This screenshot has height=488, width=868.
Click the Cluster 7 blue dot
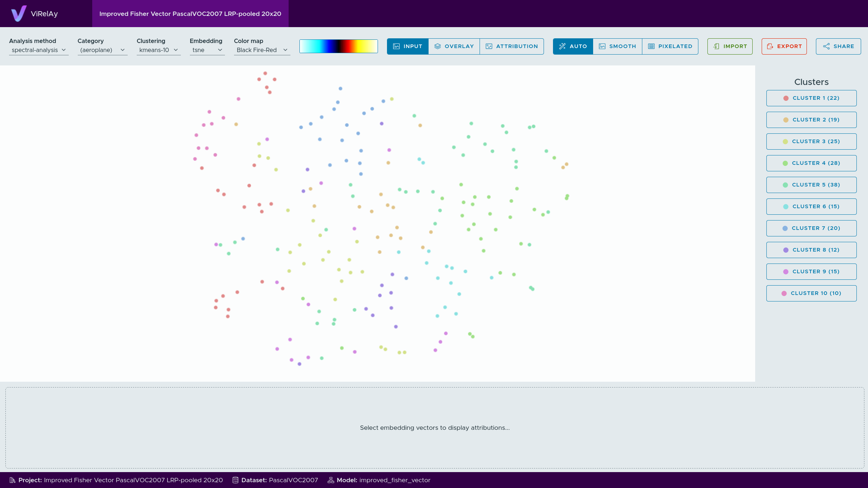tap(785, 228)
